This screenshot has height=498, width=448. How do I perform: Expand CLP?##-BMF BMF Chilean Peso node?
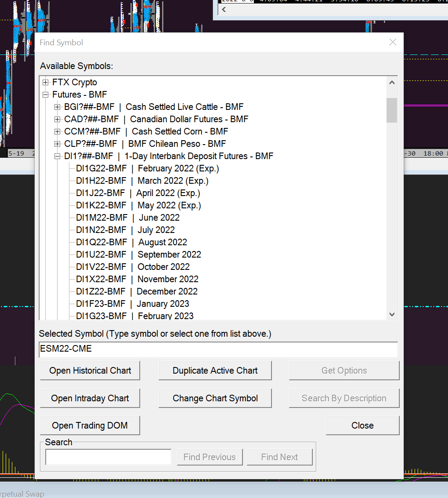pos(57,144)
